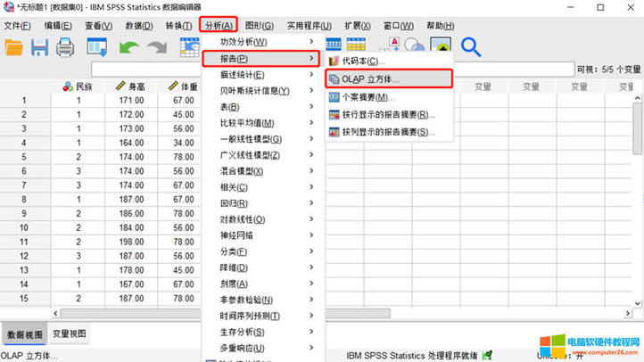Expand the 非参数检验(N) submenu
The height and width of the screenshot is (362, 644).
[x=311, y=300]
